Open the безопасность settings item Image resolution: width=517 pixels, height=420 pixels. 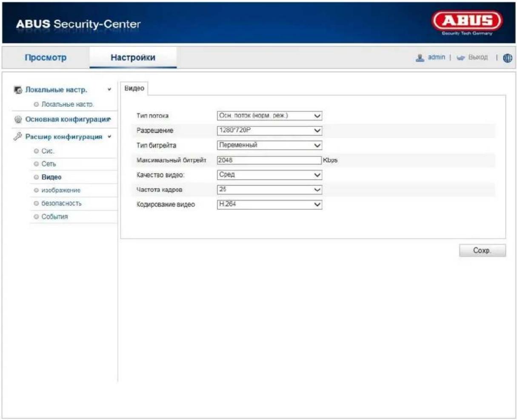click(61, 203)
